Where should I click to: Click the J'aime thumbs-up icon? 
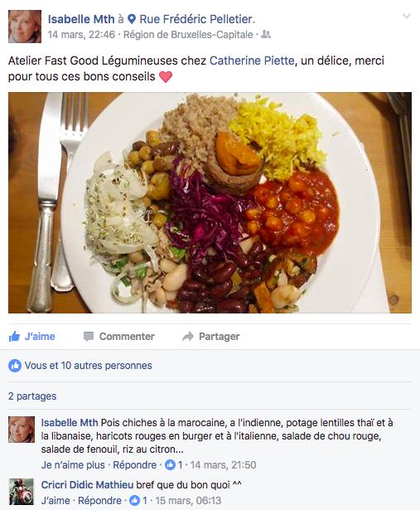click(x=14, y=337)
